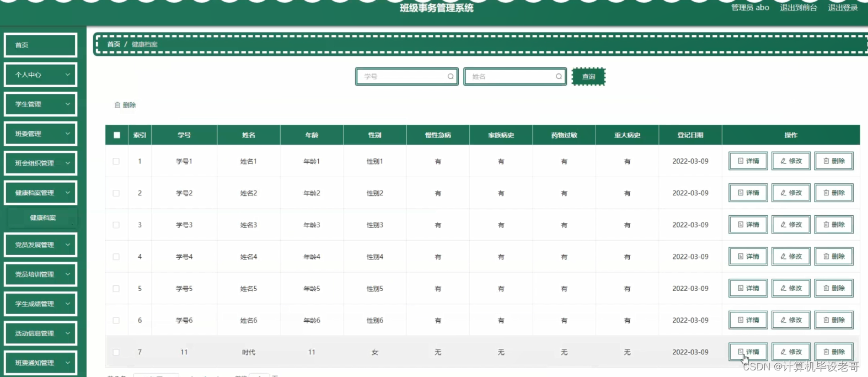
Task: Click 药物过敏 column header
Action: pos(564,135)
